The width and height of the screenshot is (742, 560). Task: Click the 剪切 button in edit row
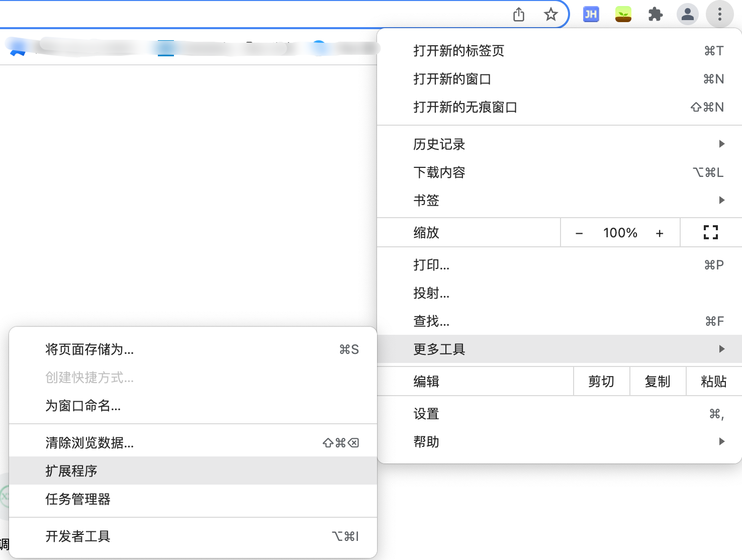(x=602, y=382)
